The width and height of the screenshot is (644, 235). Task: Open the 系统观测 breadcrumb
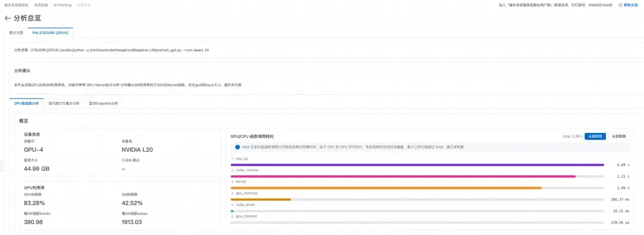pyautogui.click(x=41, y=5)
